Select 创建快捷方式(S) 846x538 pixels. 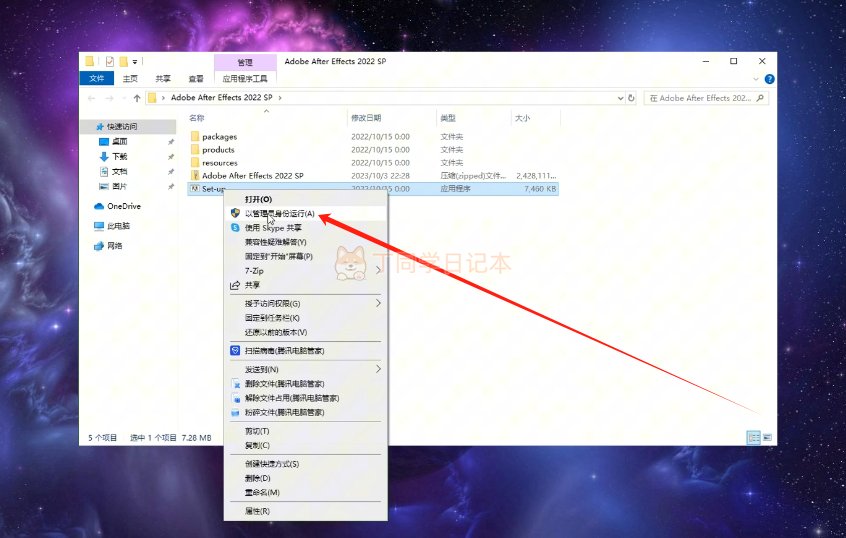[x=306, y=464]
